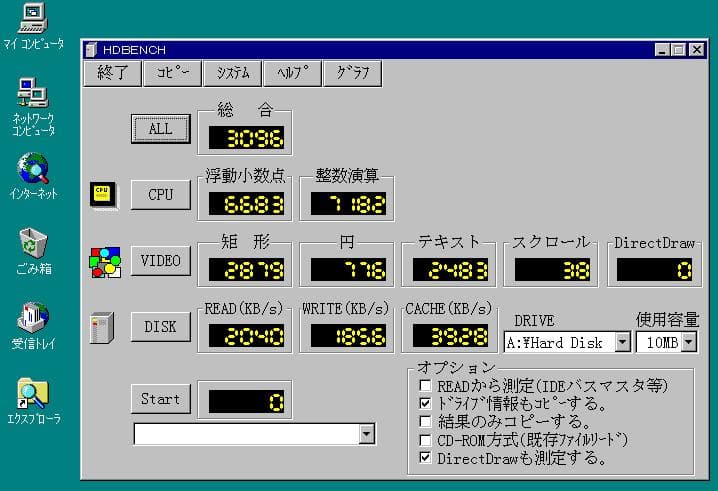Click the colorful VIDEO shapes icon
The width and height of the screenshot is (718, 491).
click(105, 262)
